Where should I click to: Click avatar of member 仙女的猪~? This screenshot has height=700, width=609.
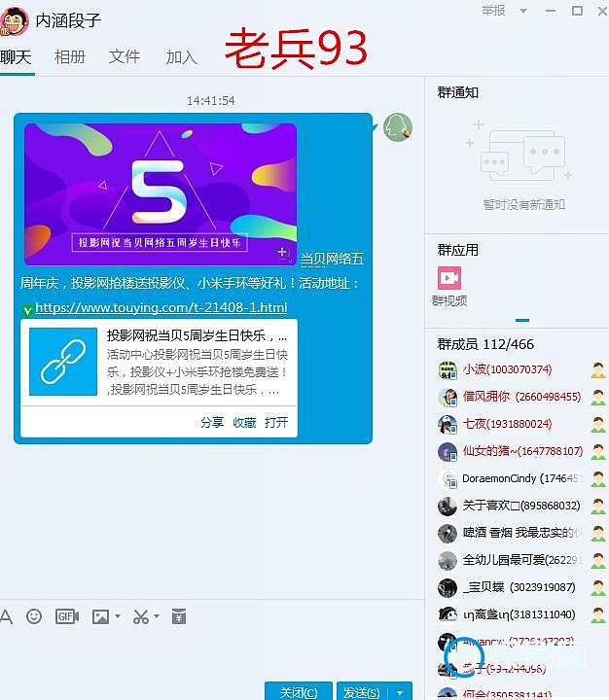pyautogui.click(x=447, y=452)
